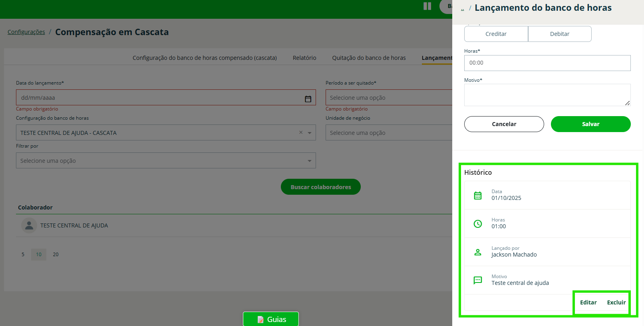Select the Creditar option

point(496,34)
